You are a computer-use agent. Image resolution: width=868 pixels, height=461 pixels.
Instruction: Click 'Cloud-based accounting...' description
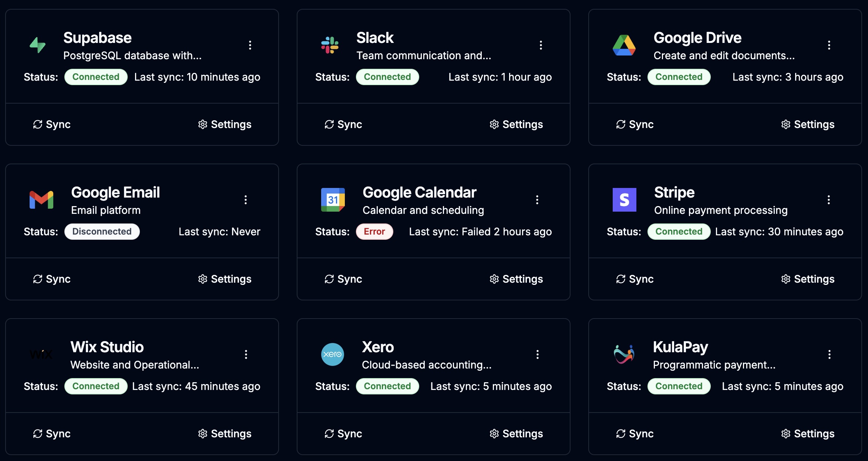point(427,365)
